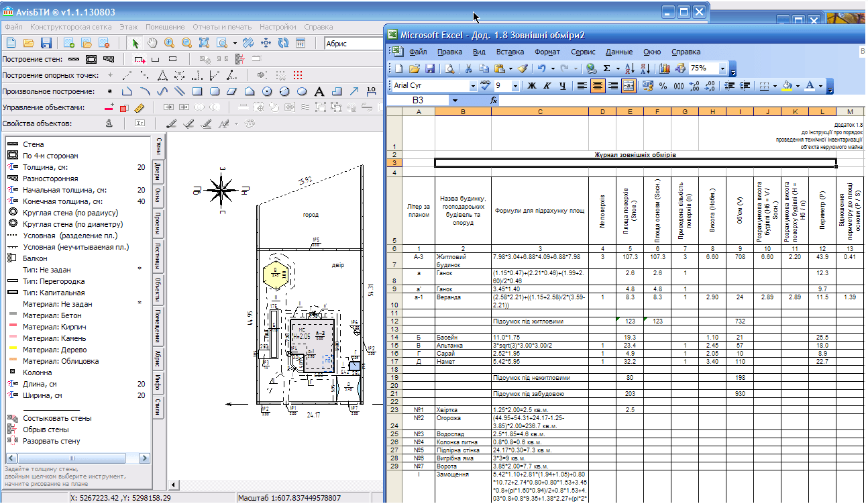The image size is (868, 504).
Task: Click 'Состыковать стены' in the walls panel
Action: [x=57, y=418]
